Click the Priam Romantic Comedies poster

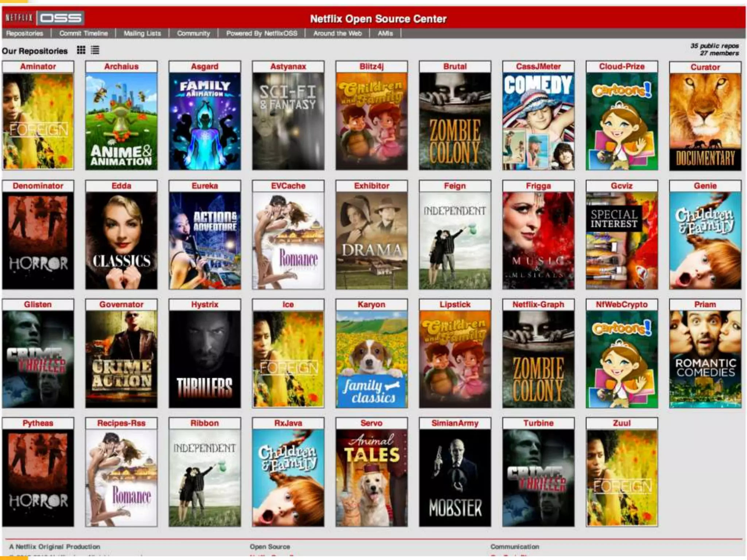click(x=705, y=359)
